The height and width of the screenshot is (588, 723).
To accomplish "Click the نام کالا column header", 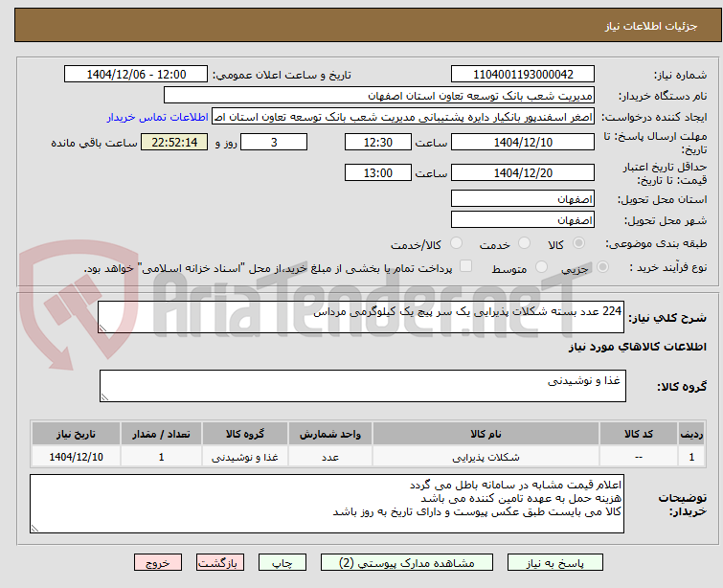I will (486, 434).
